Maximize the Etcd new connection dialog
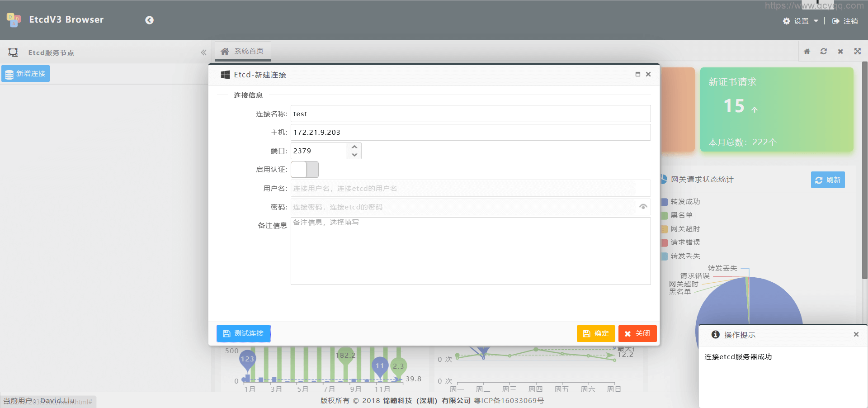Screen dimensions: 868x408 point(638,74)
